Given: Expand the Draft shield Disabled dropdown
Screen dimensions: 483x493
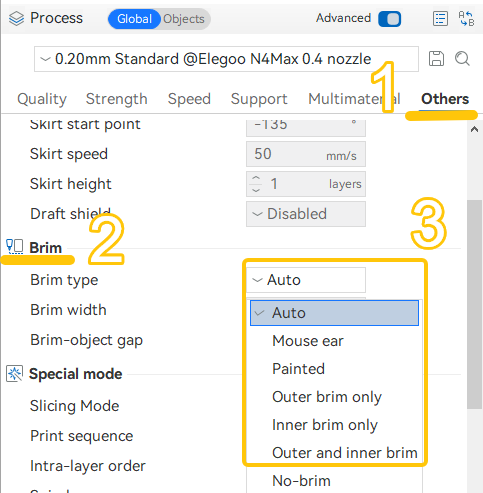Looking at the screenshot, I should (306, 214).
